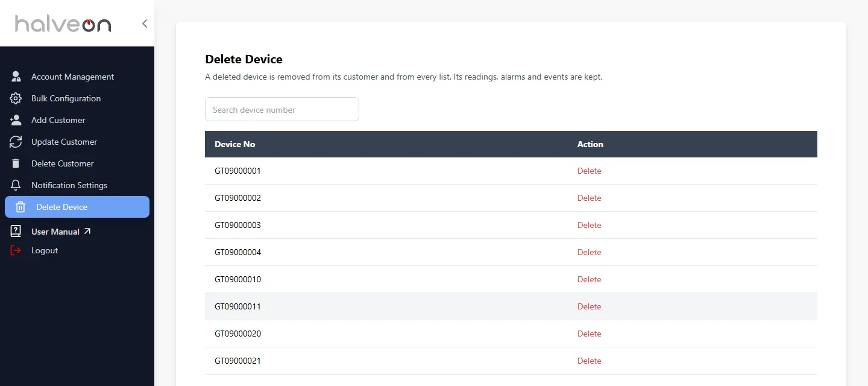Image resolution: width=868 pixels, height=386 pixels.
Task: Select the GT09000021 device number cell
Action: point(237,361)
